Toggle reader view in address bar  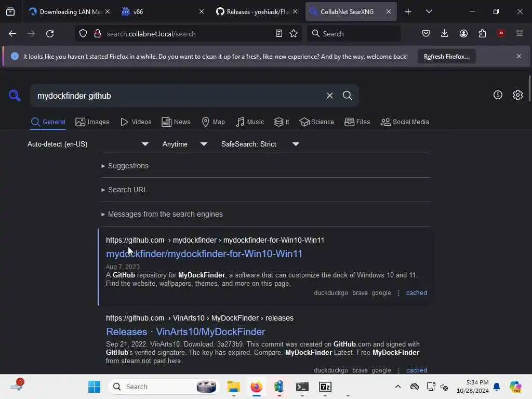click(279, 34)
